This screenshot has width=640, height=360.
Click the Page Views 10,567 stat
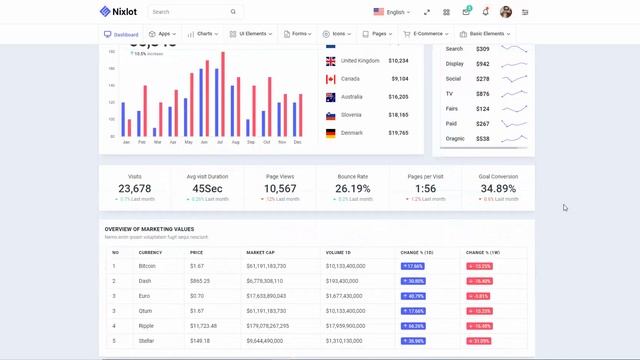coord(280,188)
